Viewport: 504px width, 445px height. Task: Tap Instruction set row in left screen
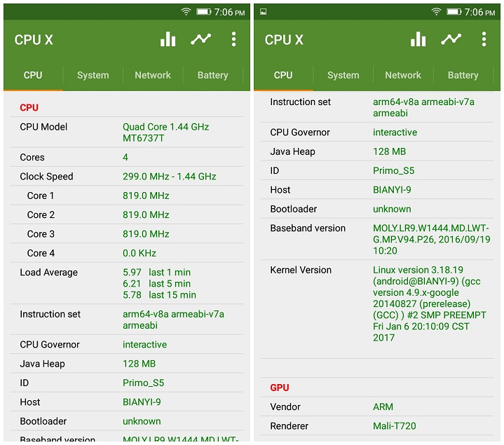pos(127,320)
